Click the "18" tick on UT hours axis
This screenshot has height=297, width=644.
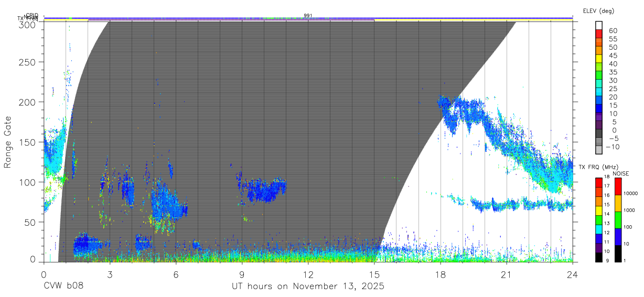tap(441, 274)
